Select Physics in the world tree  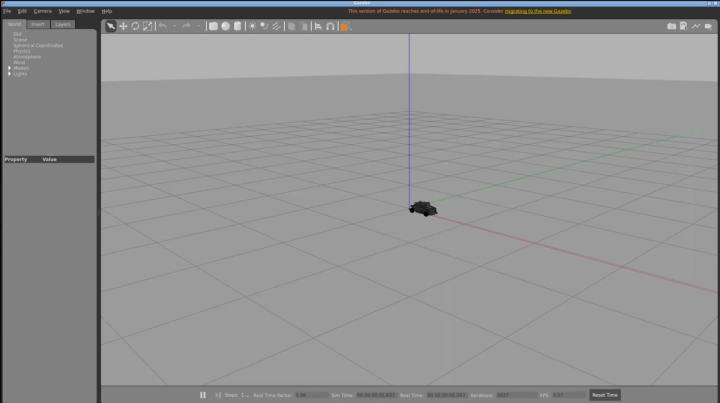pos(22,51)
